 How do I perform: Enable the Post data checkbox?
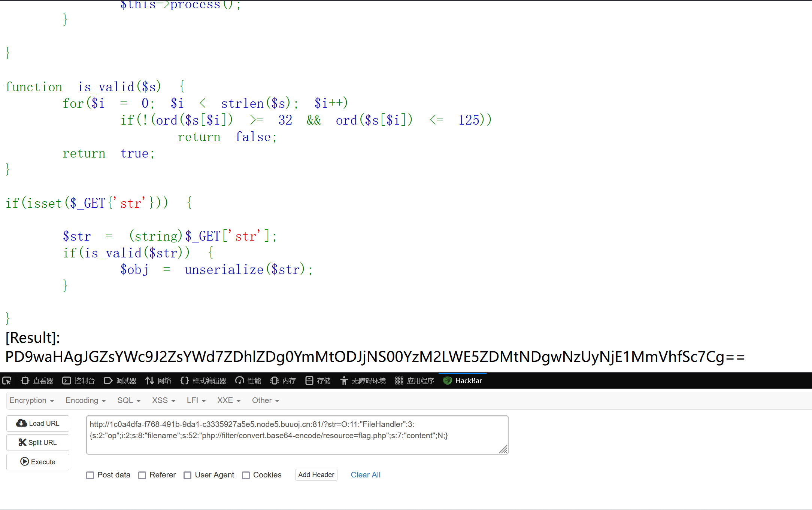90,475
